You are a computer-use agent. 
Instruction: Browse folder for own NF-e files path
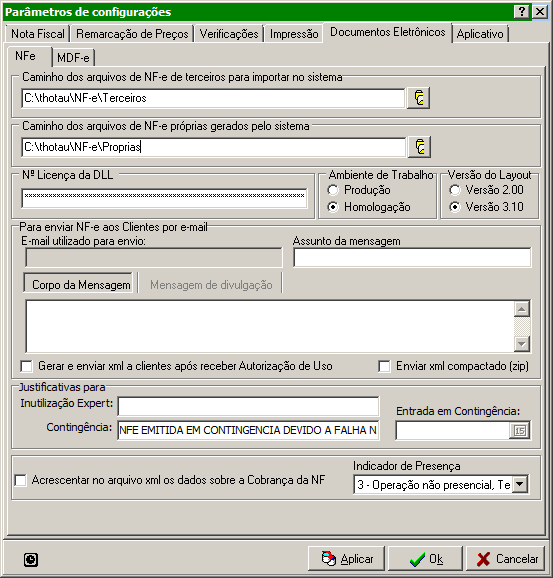(x=419, y=147)
